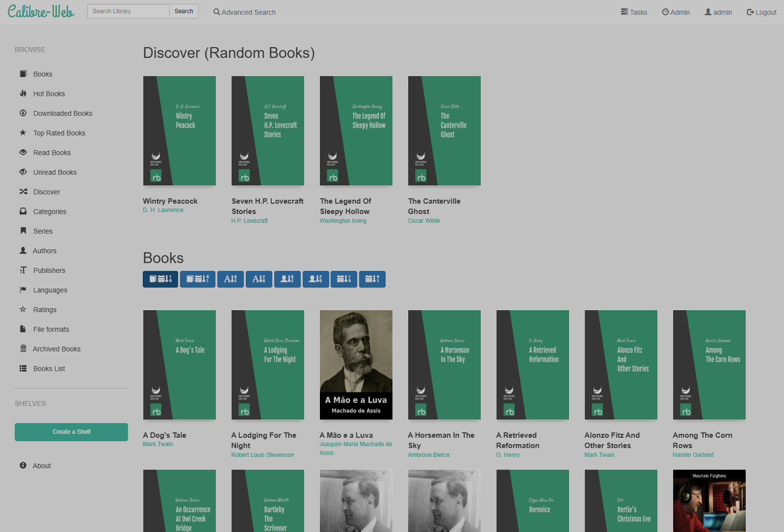Focus the Search Library input field
This screenshot has height=532, width=784.
[129, 11]
